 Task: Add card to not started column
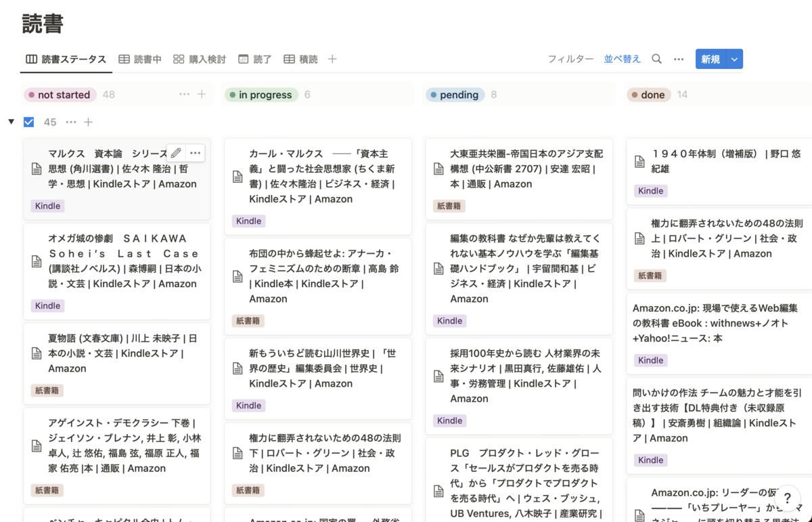[x=202, y=95]
